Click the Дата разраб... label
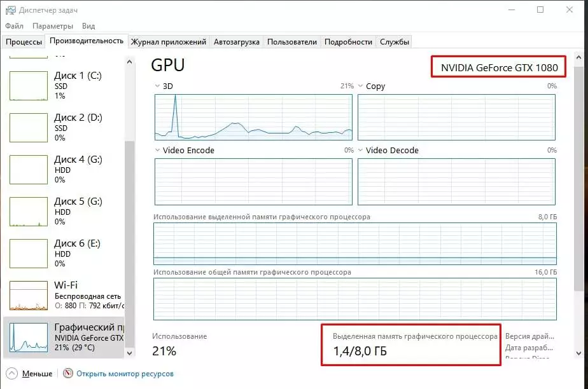Screen dimensions: 588x389 (529, 348)
